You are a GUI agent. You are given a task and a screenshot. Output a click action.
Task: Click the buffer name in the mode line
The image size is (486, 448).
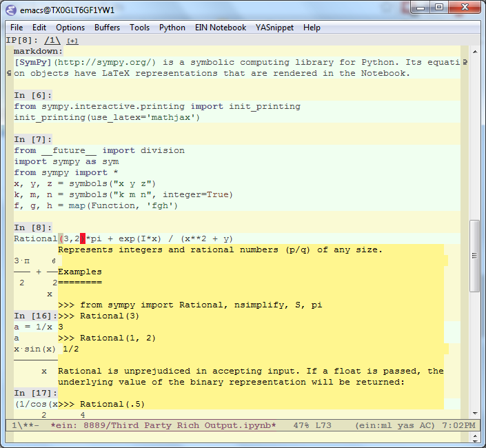tap(163, 426)
